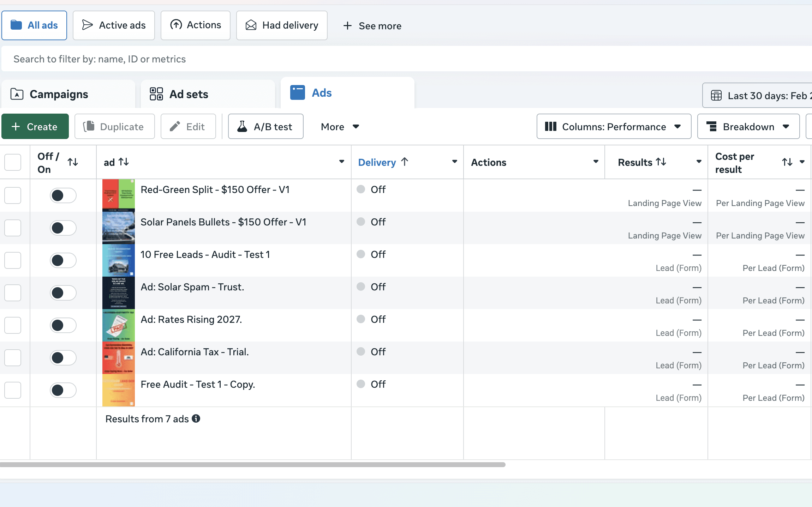Switch to the Campaigns tab
The width and height of the screenshot is (812, 507).
point(59,94)
